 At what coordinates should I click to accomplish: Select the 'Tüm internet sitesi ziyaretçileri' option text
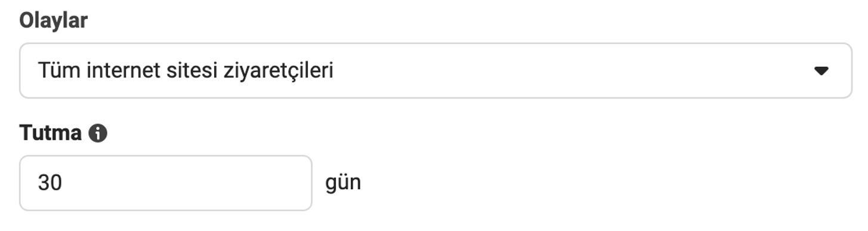(186, 71)
